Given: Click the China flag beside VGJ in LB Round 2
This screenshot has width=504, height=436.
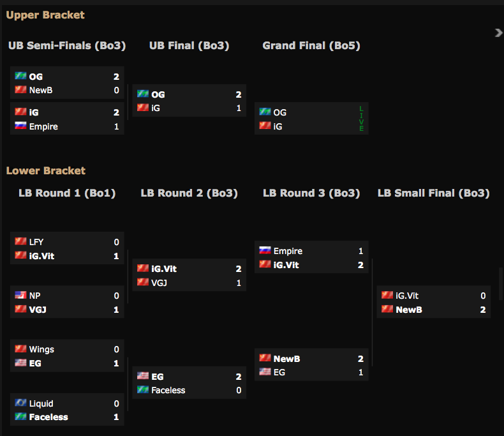Looking at the screenshot, I should [142, 282].
